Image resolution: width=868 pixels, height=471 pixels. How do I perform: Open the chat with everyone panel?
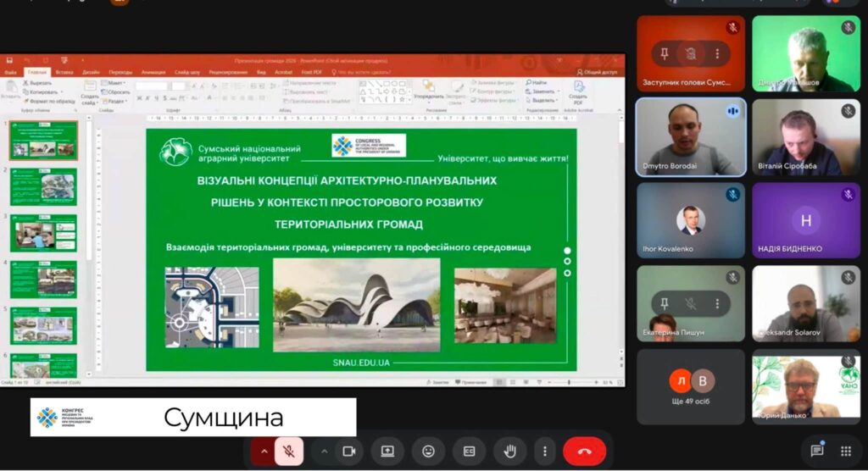tap(817, 452)
